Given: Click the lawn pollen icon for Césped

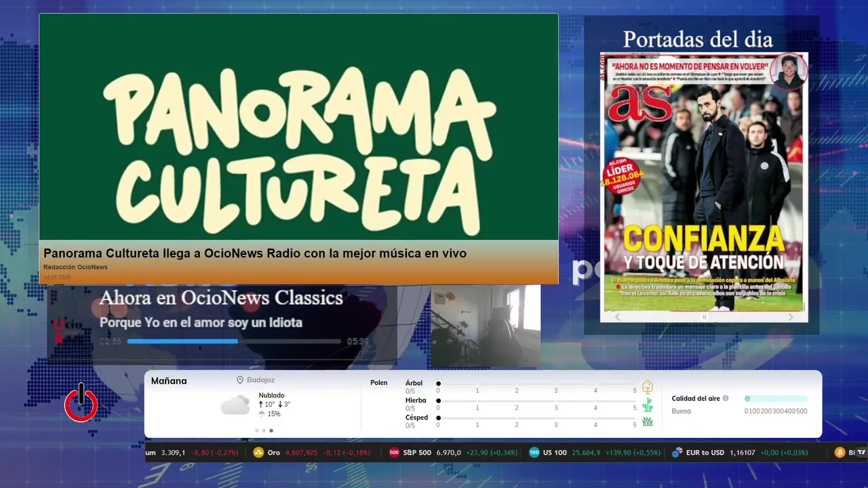Looking at the screenshot, I should (x=648, y=422).
